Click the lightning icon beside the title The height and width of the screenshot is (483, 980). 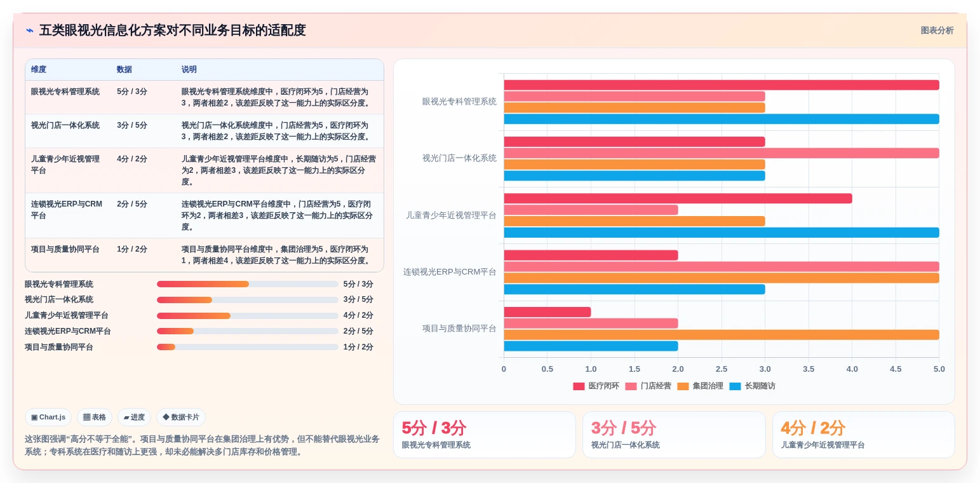(30, 31)
